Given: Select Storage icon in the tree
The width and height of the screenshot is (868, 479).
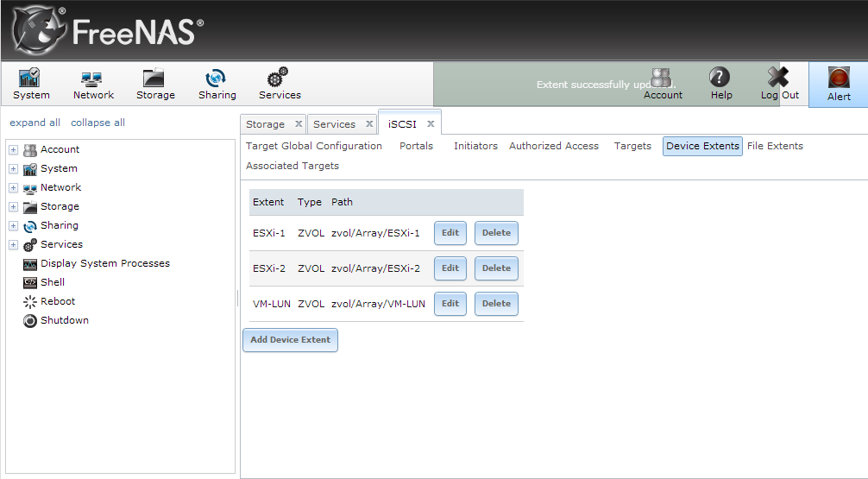Looking at the screenshot, I should [x=30, y=206].
